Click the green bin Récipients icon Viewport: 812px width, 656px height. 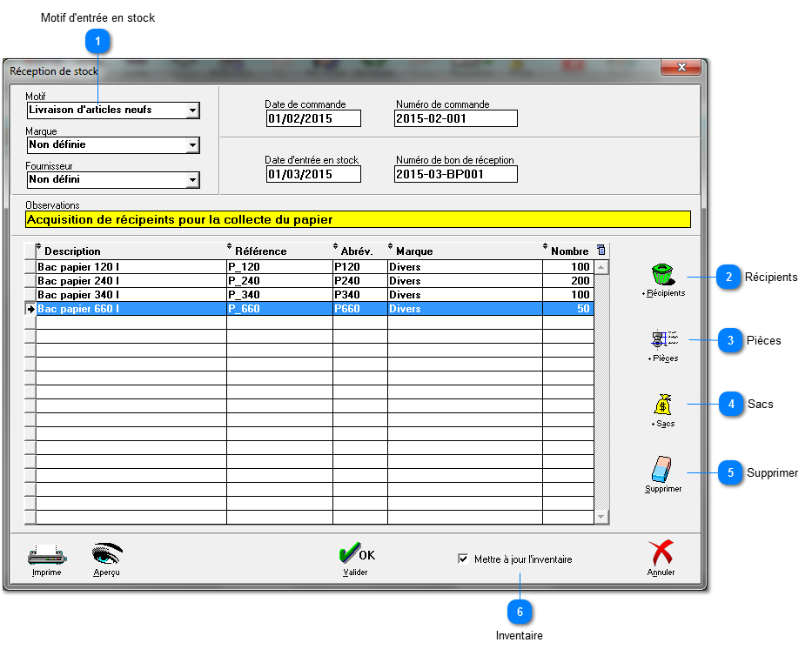tap(663, 275)
